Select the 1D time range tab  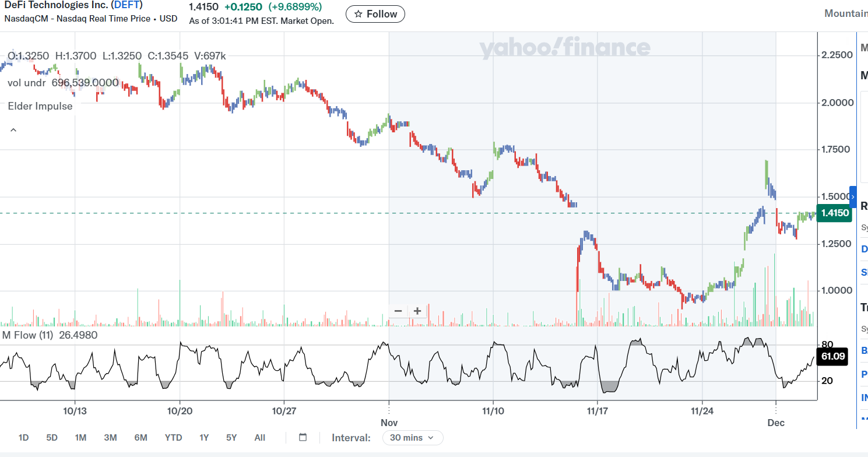click(24, 437)
